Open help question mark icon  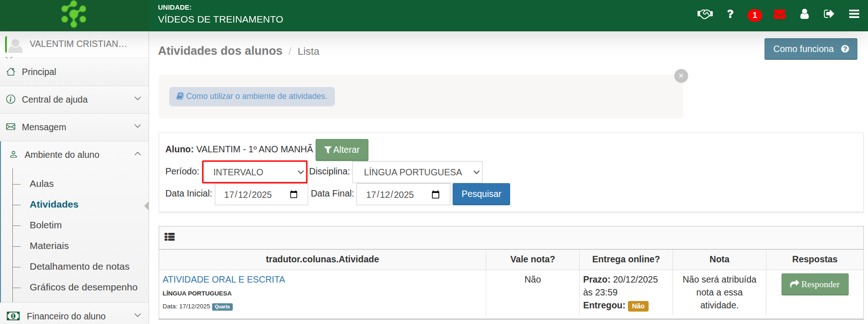click(730, 14)
